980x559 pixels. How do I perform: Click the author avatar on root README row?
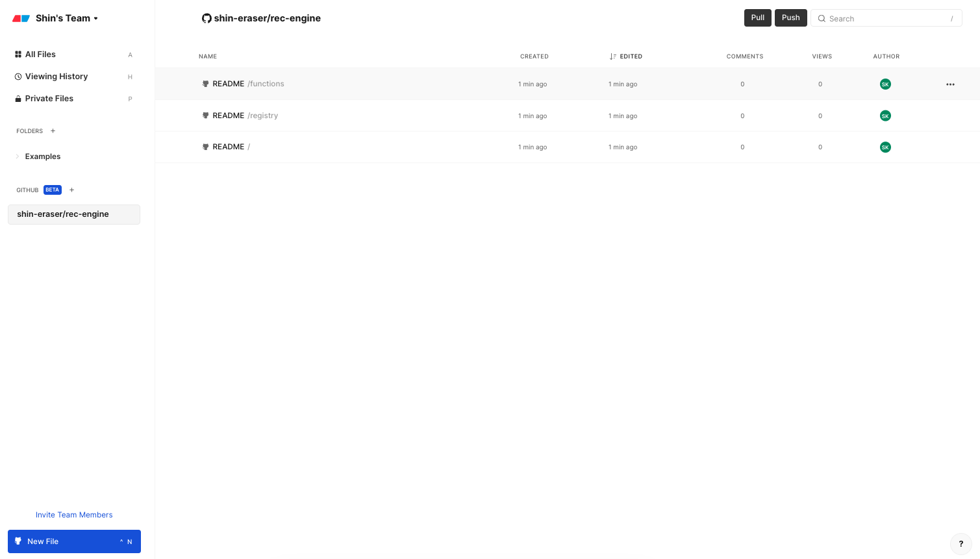885,147
